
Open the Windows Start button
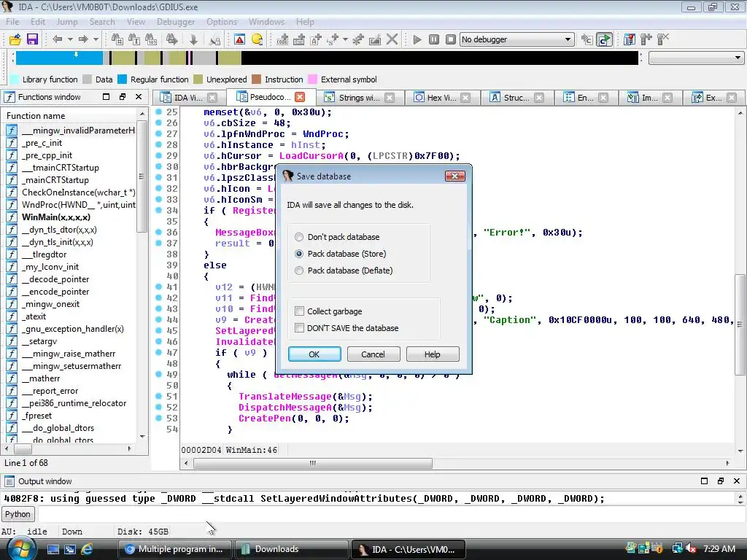pos(20,550)
